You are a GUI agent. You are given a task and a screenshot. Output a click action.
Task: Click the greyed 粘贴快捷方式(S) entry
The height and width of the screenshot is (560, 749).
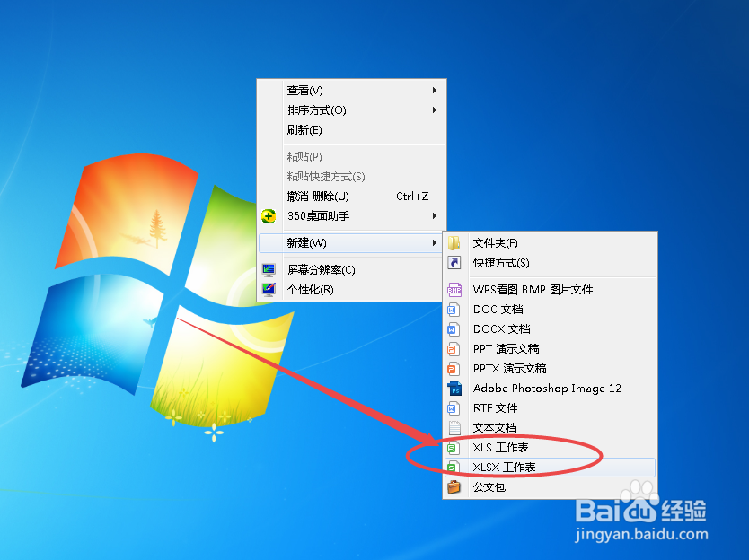351,177
